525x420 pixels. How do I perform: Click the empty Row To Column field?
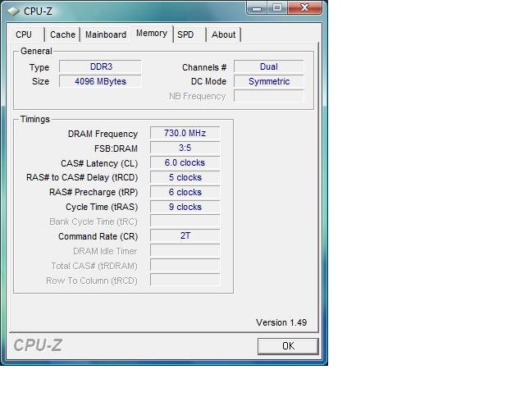click(x=185, y=280)
